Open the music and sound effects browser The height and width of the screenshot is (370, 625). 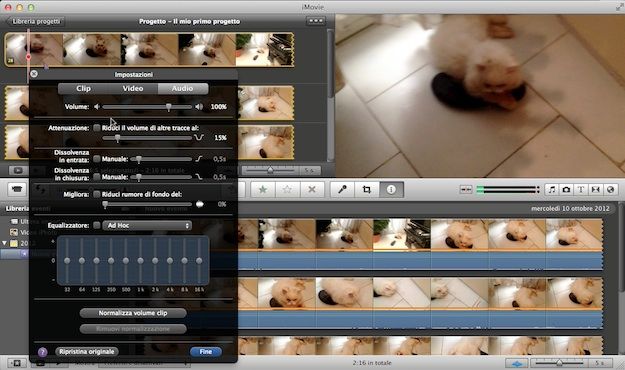click(552, 190)
